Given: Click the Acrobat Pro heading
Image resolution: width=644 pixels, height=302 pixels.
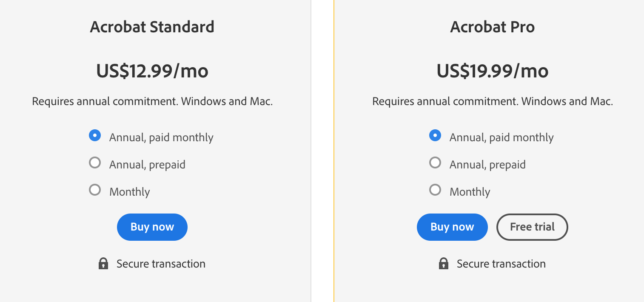Looking at the screenshot, I should click(492, 27).
